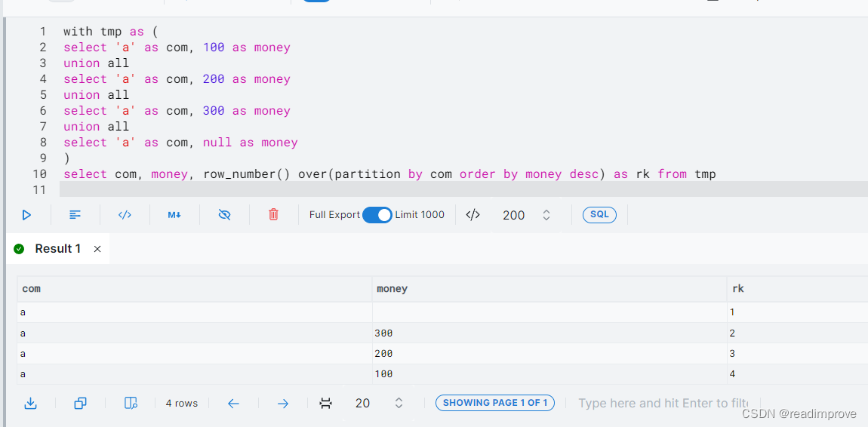Click the filter text input field
This screenshot has height=427, width=868.
(x=663, y=403)
